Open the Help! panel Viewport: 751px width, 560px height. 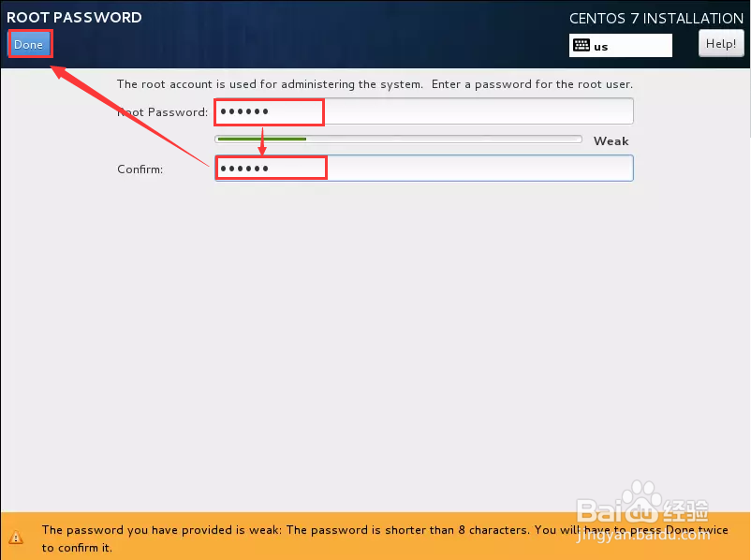720,43
